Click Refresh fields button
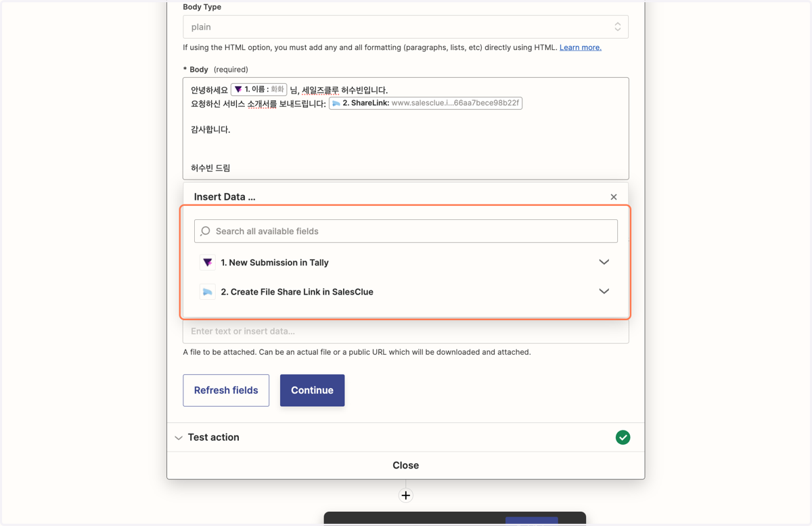Image resolution: width=812 pixels, height=526 pixels. click(x=226, y=390)
